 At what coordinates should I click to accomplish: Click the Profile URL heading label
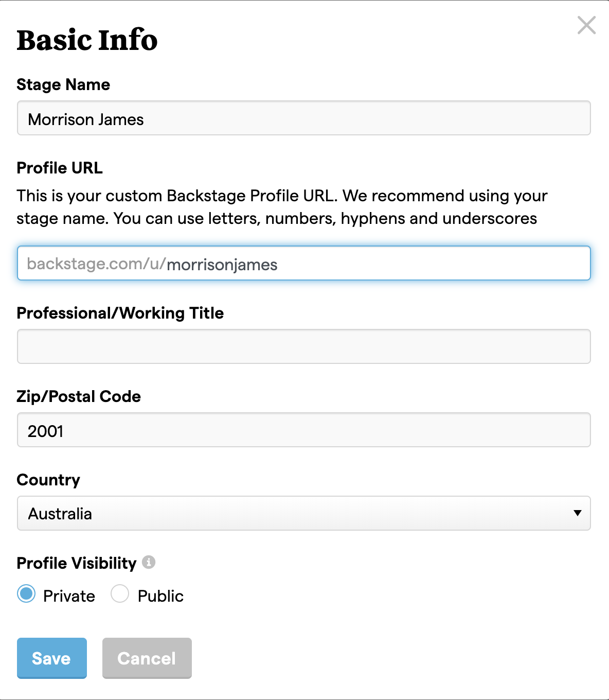[60, 168]
